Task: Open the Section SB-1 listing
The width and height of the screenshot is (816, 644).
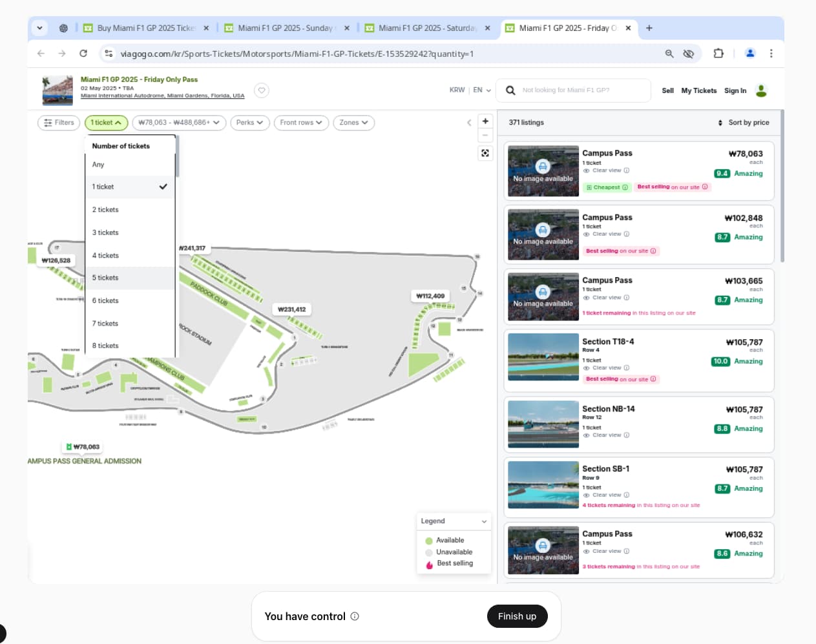Action: pos(639,487)
